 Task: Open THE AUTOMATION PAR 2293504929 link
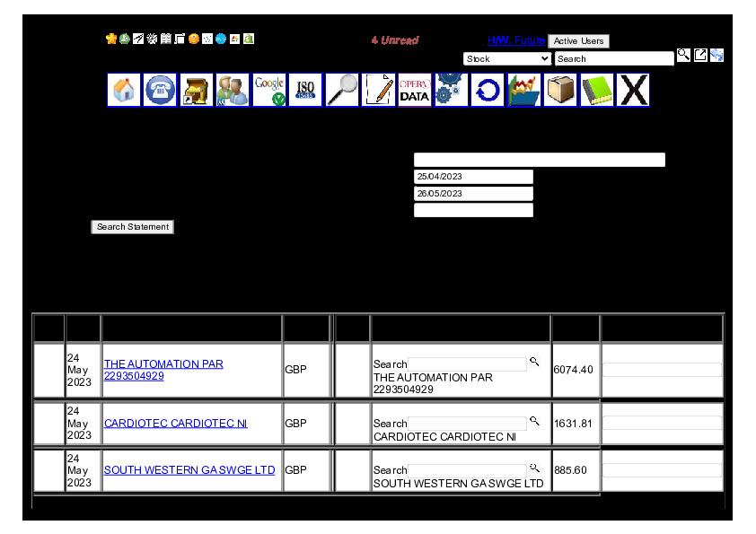[163, 370]
